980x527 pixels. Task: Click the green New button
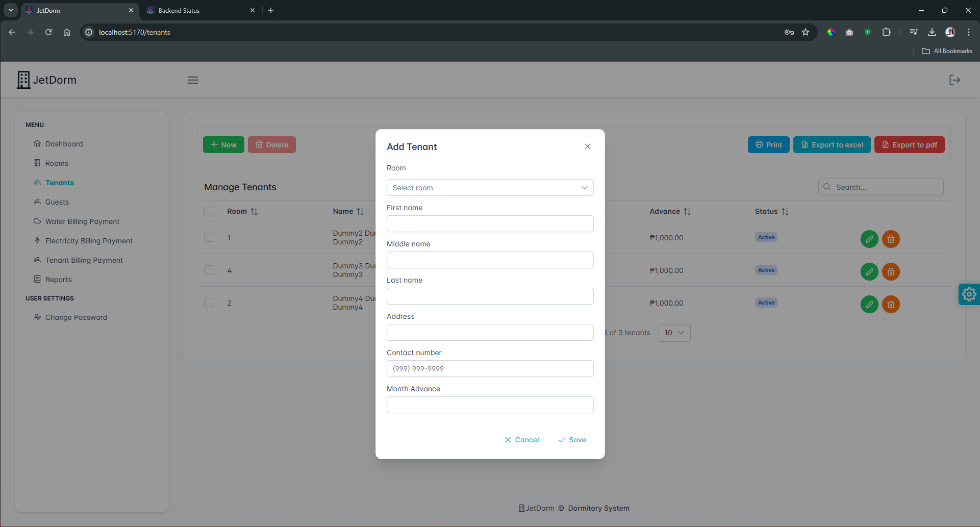[223, 145]
